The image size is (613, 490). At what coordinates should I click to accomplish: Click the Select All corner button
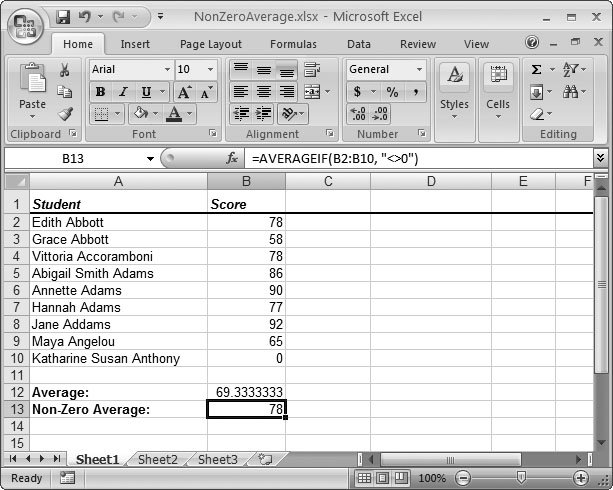(17, 181)
